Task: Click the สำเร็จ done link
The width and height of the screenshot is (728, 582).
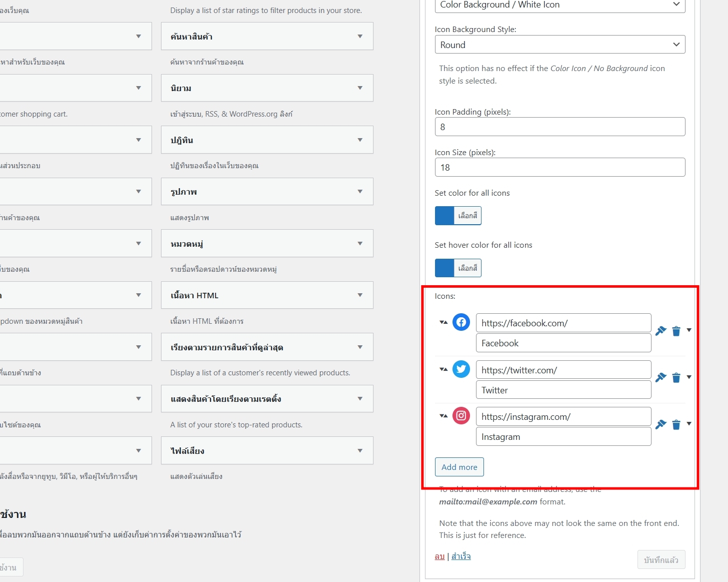Action: click(461, 556)
